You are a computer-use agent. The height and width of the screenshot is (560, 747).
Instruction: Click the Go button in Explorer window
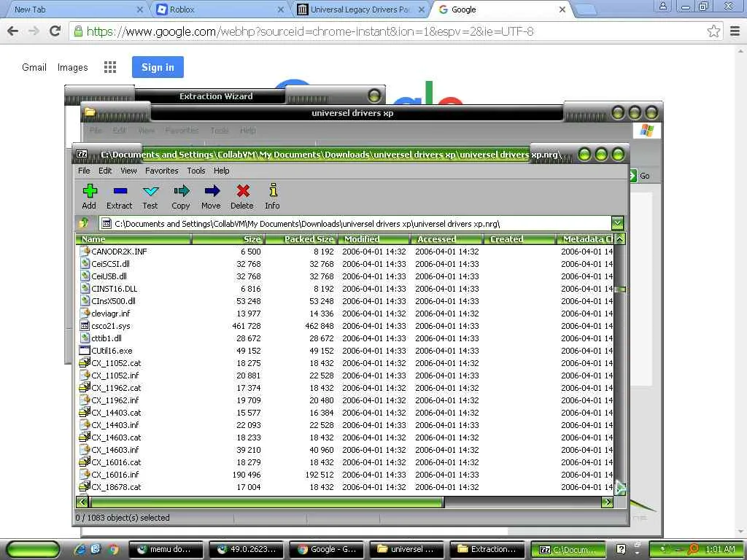click(x=640, y=176)
